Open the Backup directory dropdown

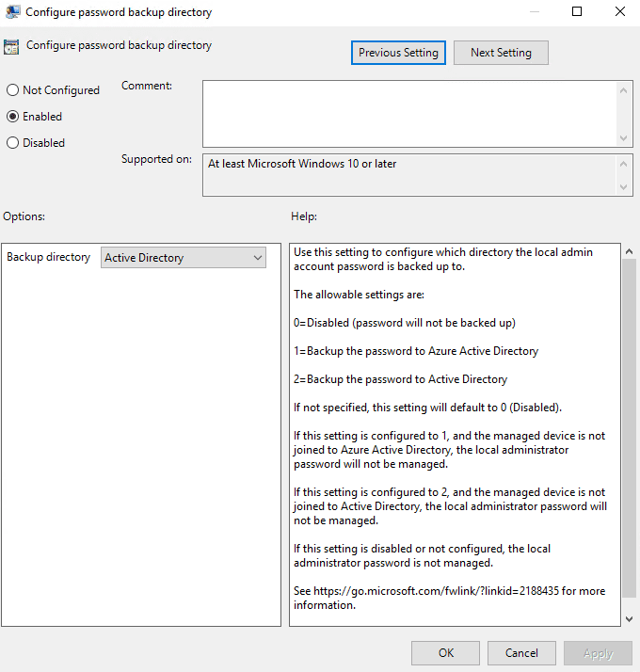(x=184, y=258)
